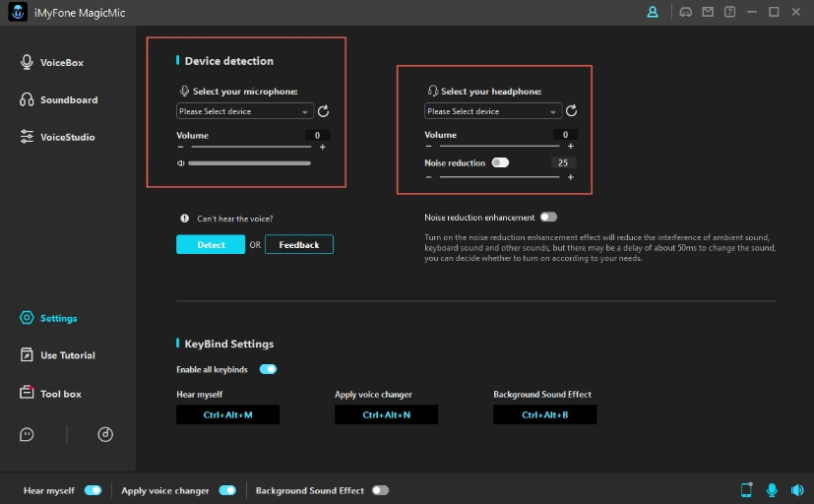Click the Device detection heading
Viewport: 814px width, 504px height.
(x=229, y=61)
